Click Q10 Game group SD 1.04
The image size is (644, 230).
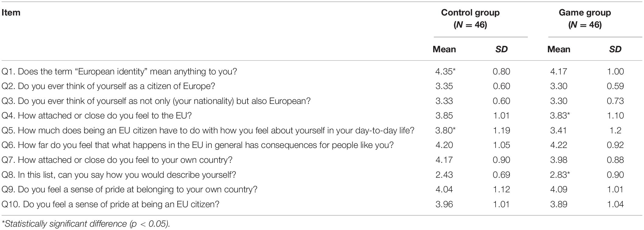pyautogui.click(x=615, y=204)
